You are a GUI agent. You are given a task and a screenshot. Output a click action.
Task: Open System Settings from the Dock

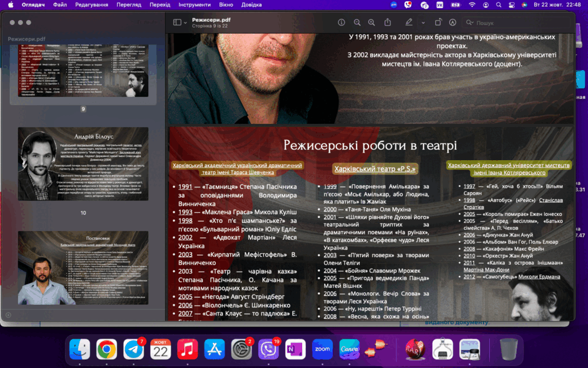click(x=241, y=349)
